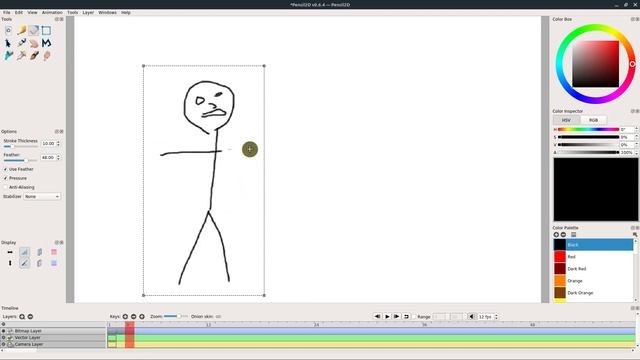This screenshot has width=640, height=360.
Task: Click the Feather slider
Action: pyautogui.click(x=20, y=160)
